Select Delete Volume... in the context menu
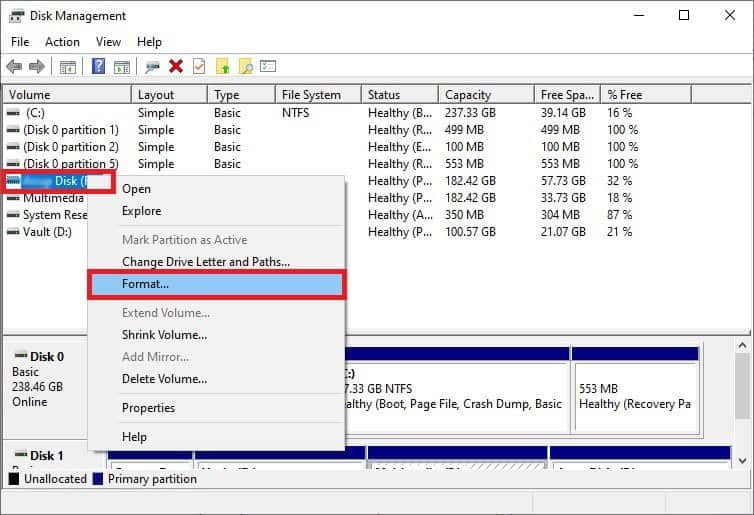Viewport: 754px width, 515px height. (216, 379)
